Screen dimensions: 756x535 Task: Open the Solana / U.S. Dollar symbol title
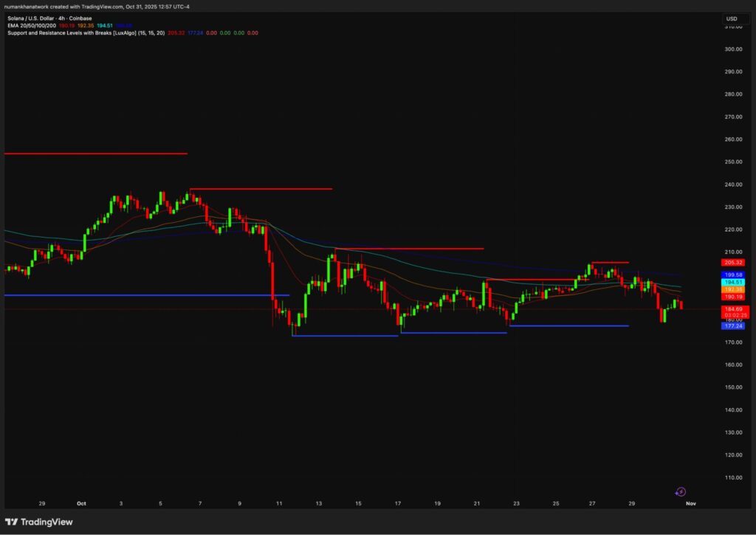coord(49,19)
